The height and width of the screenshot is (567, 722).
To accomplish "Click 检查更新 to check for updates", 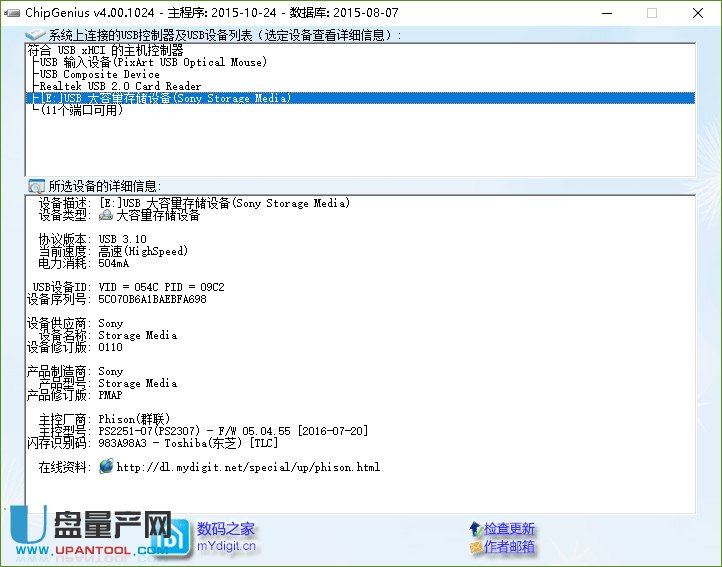I will coord(509,528).
